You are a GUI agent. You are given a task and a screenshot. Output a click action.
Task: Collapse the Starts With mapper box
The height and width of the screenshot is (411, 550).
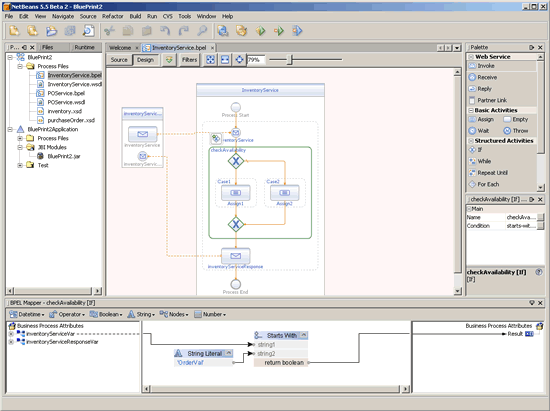tap(304, 335)
